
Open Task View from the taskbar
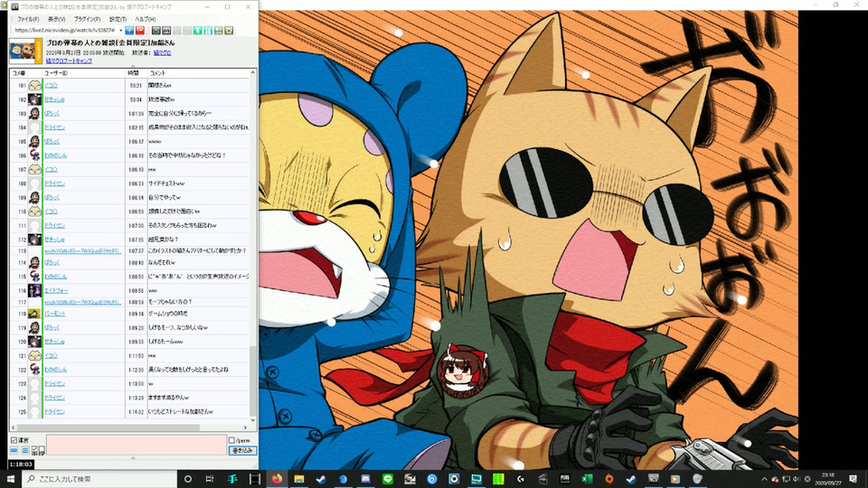[209, 479]
